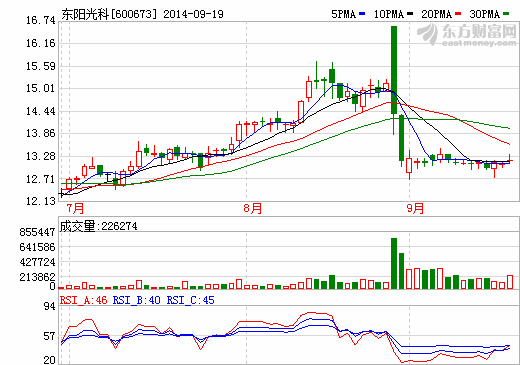Click the green 30PMA legend marker
The height and width of the screenshot is (365, 520).
(x=506, y=14)
